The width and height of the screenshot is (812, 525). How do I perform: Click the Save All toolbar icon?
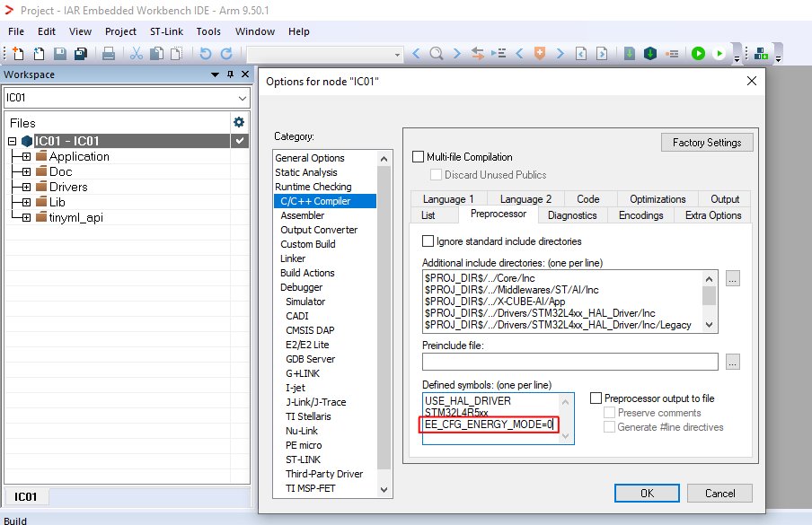coord(81,53)
